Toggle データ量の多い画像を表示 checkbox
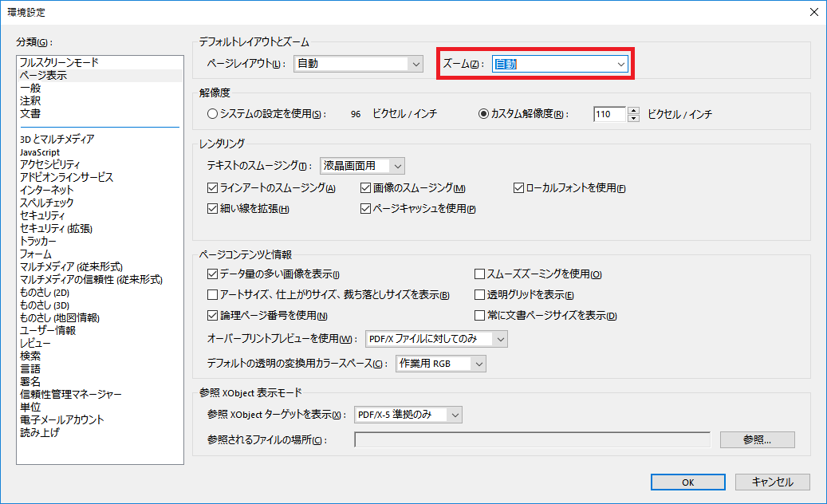Viewport: 827px width, 504px height. [213, 274]
